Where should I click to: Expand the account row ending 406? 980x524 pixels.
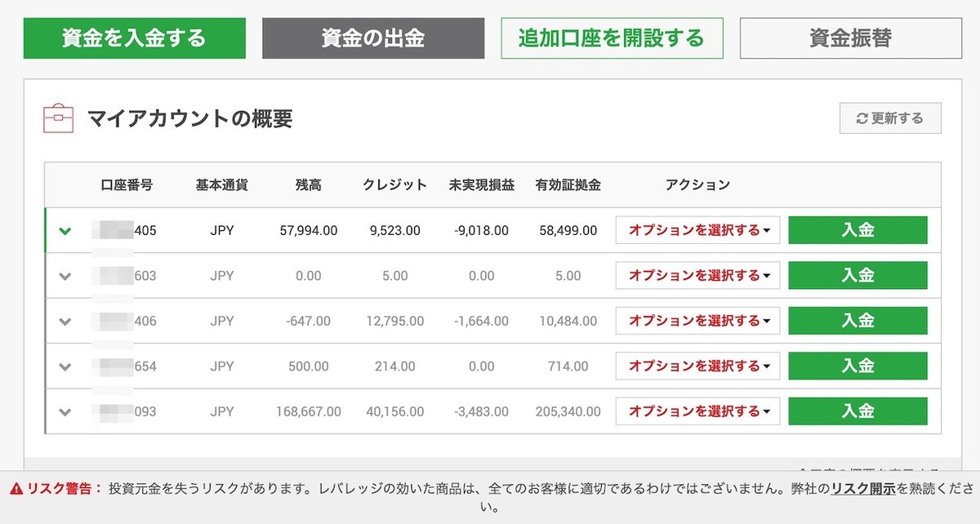pyautogui.click(x=65, y=322)
